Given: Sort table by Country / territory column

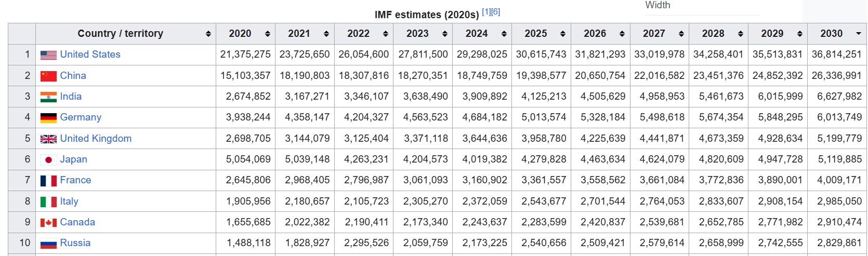Looking at the screenshot, I should [125, 34].
